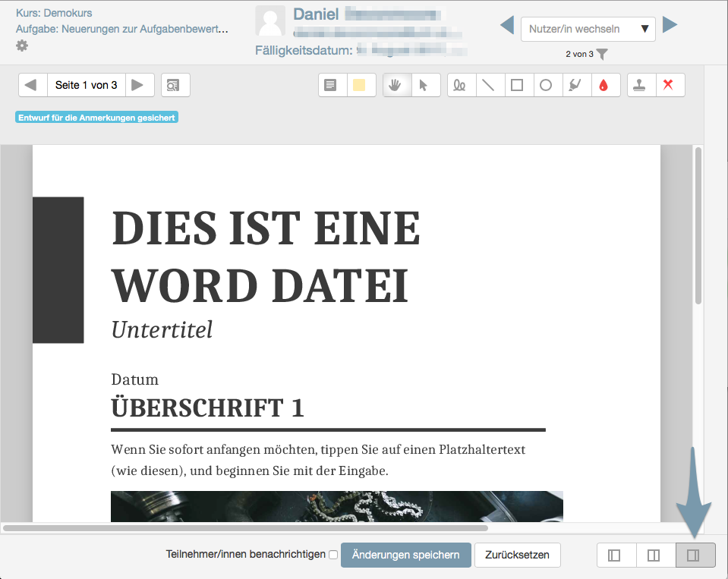Select the freehand pen drawing tool
728x579 pixels.
[460, 85]
